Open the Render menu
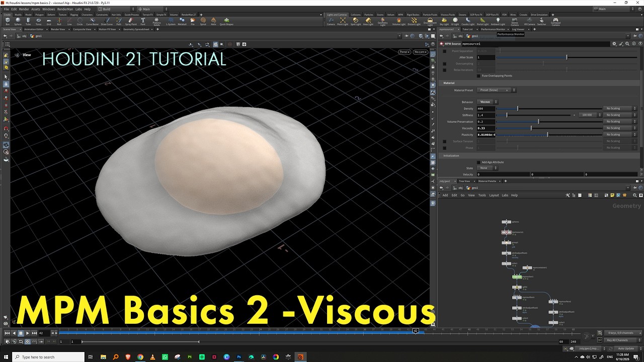644x362 pixels. (x=24, y=9)
